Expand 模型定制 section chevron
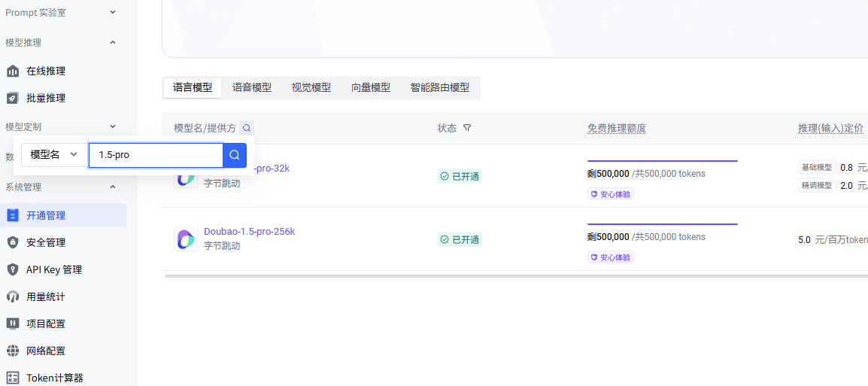This screenshot has width=868, height=386. pyautogui.click(x=113, y=126)
